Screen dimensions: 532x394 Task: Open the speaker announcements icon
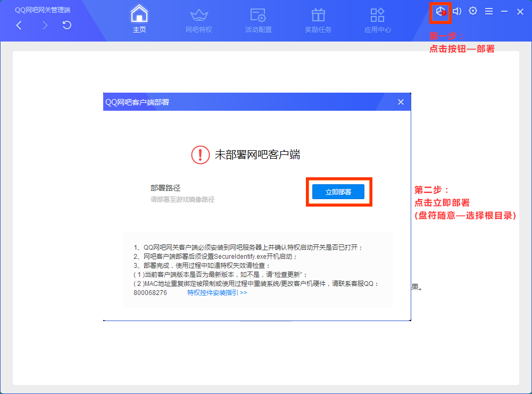click(x=457, y=11)
